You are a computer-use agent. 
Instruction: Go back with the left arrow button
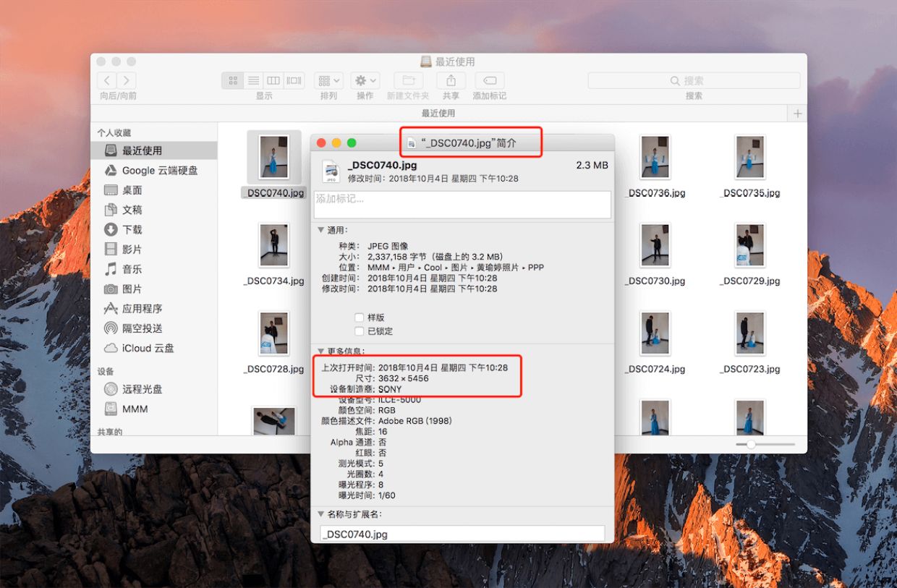click(x=107, y=80)
